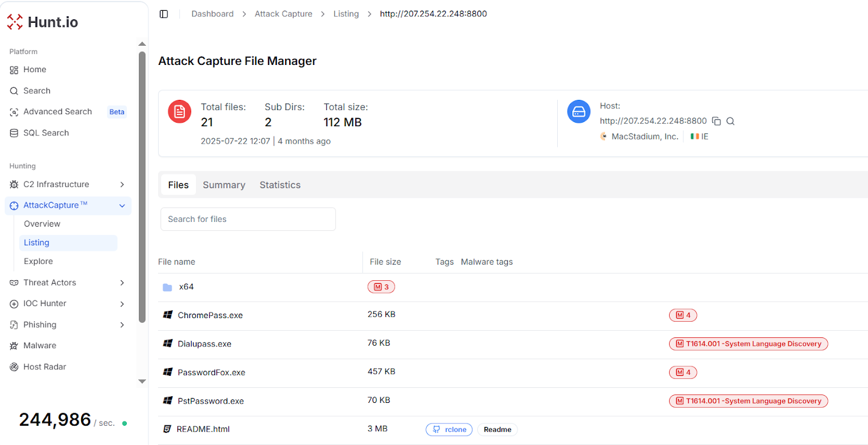Click the rclone tag on README.html
Image resolution: width=868 pixels, height=445 pixels.
(449, 429)
